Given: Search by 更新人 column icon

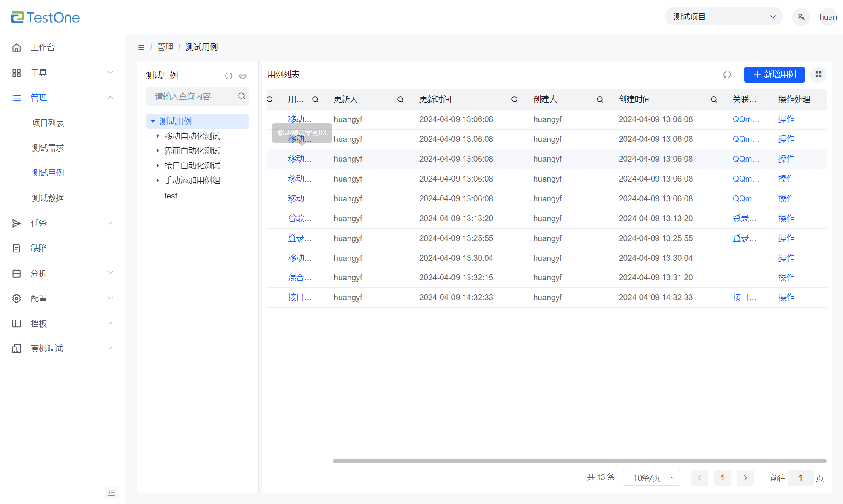Looking at the screenshot, I should [x=400, y=100].
